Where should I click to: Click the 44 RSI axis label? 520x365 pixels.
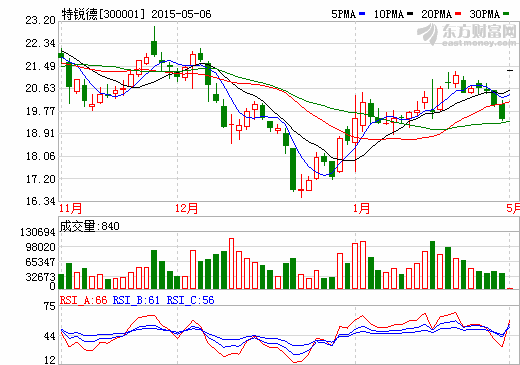50,336
